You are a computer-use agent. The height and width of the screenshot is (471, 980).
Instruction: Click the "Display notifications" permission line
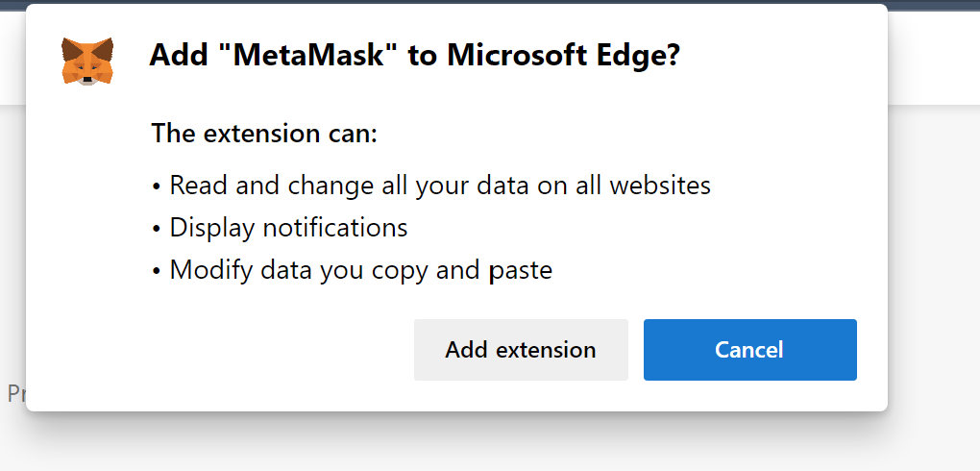click(x=288, y=228)
